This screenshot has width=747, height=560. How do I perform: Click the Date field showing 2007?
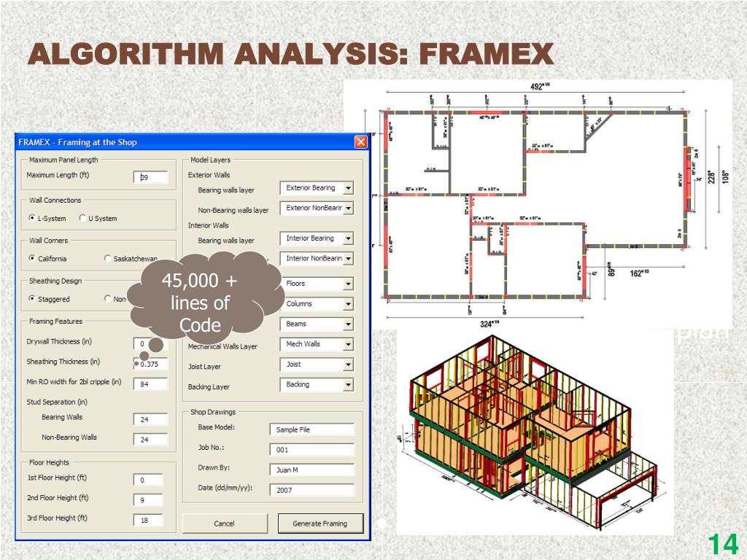point(312,490)
